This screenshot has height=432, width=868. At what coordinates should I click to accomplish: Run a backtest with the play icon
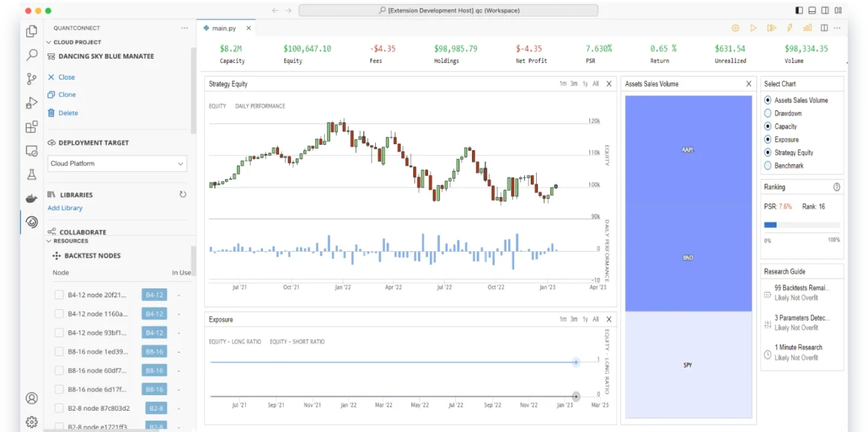(x=754, y=27)
